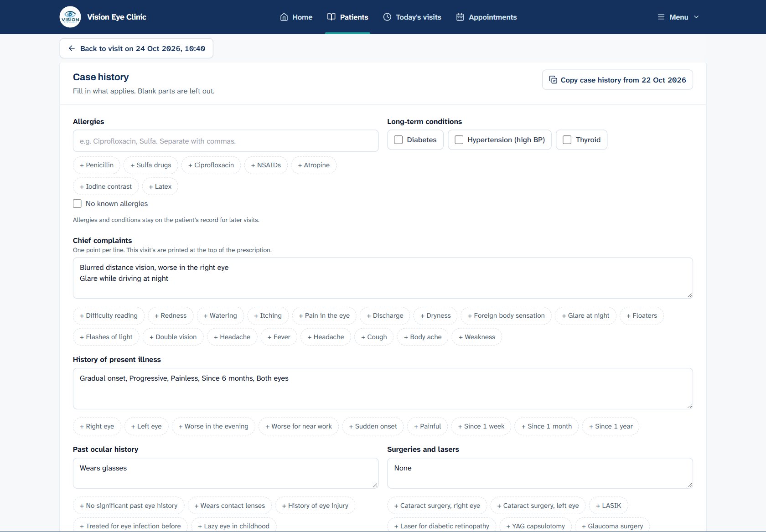Open the Home tab
766x532 pixels.
tap(296, 17)
